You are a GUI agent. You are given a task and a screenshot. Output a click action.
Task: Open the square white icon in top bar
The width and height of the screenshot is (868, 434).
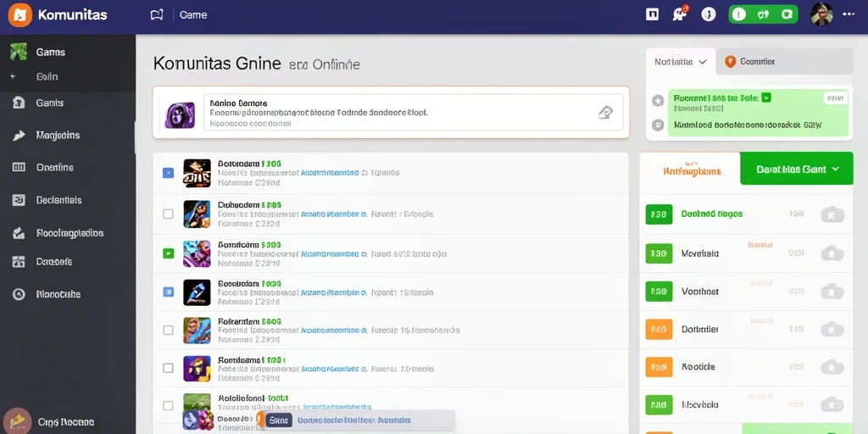[x=652, y=14]
